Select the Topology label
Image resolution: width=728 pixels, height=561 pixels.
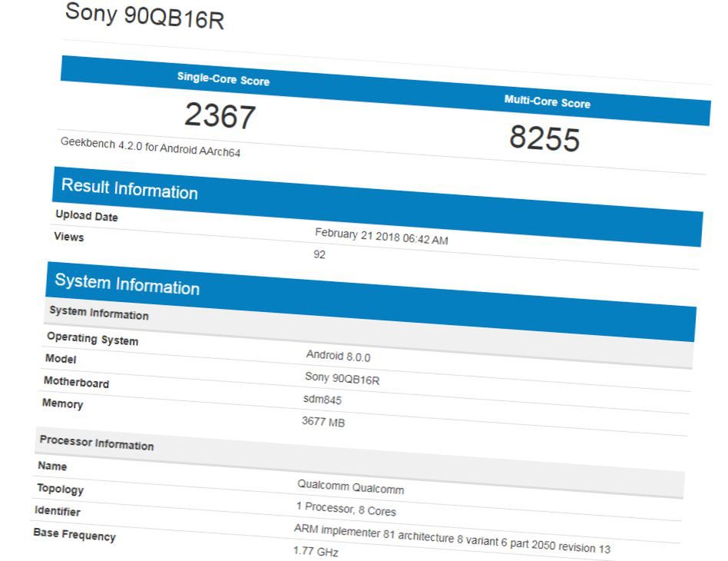coord(61,489)
